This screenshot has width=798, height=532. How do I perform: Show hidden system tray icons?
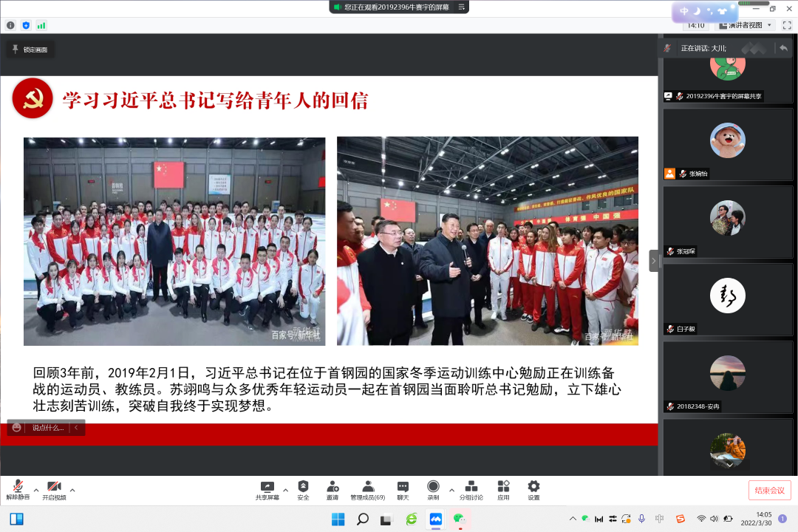573,519
